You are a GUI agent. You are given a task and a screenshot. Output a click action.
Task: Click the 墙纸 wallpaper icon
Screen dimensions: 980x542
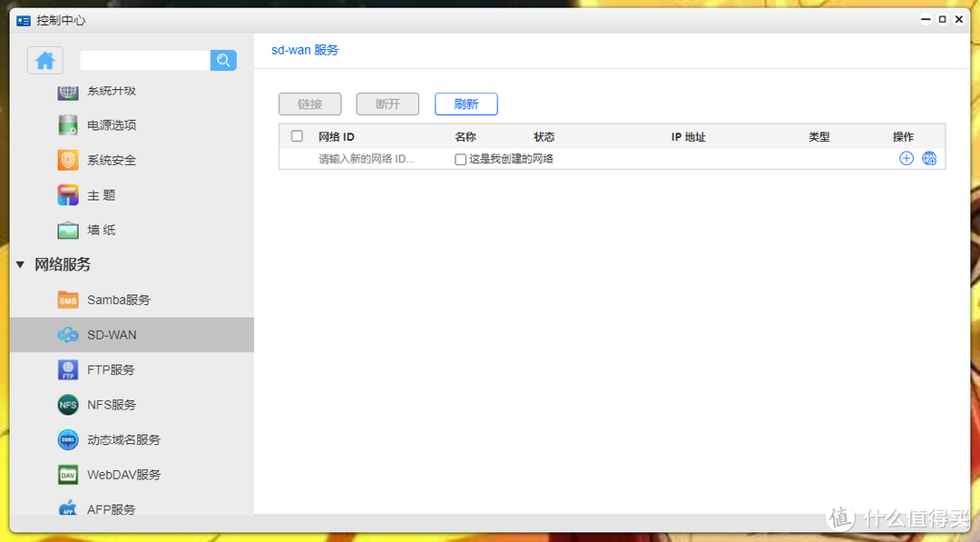click(x=66, y=230)
